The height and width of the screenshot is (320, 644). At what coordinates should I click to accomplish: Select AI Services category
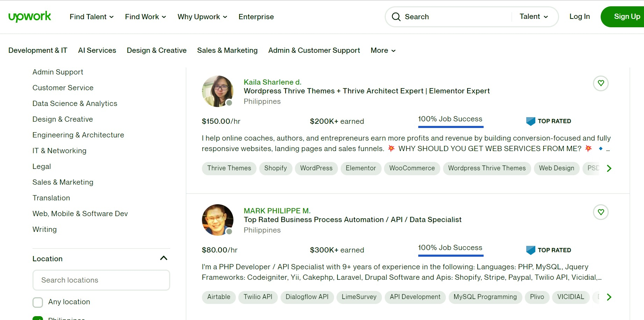[97, 50]
